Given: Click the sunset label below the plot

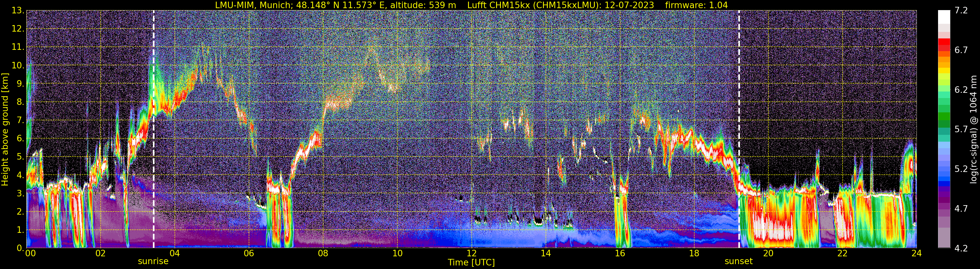Looking at the screenshot, I should coord(738,262).
